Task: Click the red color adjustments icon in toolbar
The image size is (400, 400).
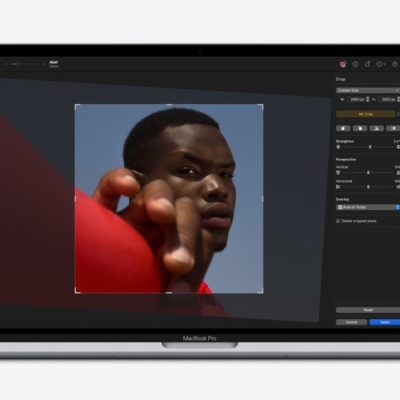Action: [x=343, y=64]
